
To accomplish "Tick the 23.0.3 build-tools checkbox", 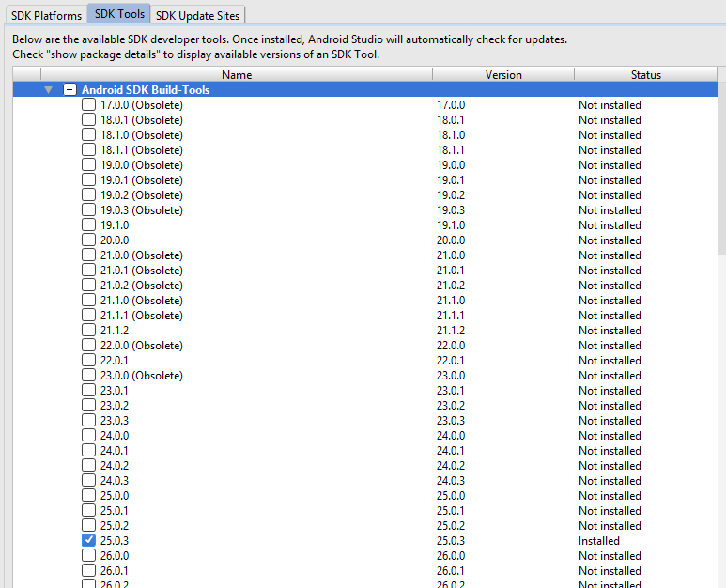I will 88,421.
